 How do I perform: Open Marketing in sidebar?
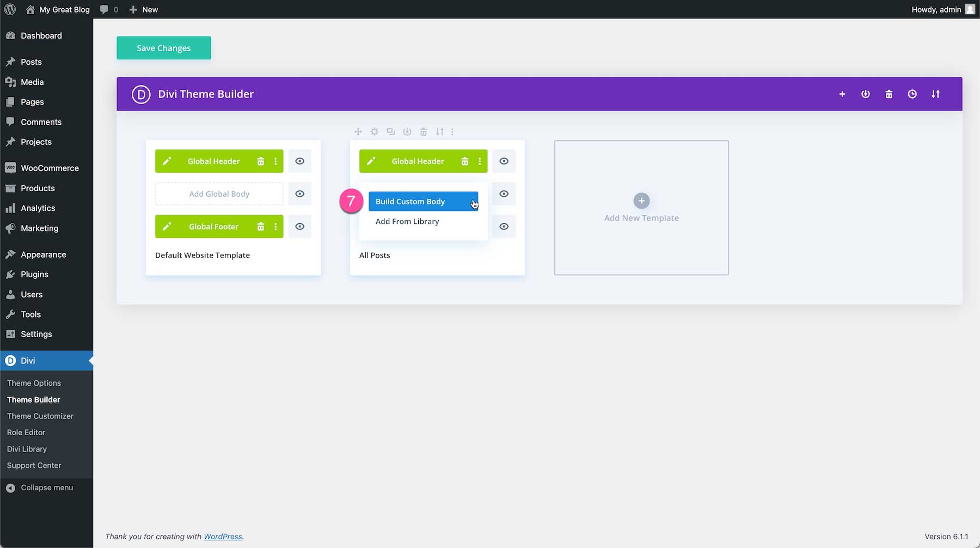(x=46, y=228)
